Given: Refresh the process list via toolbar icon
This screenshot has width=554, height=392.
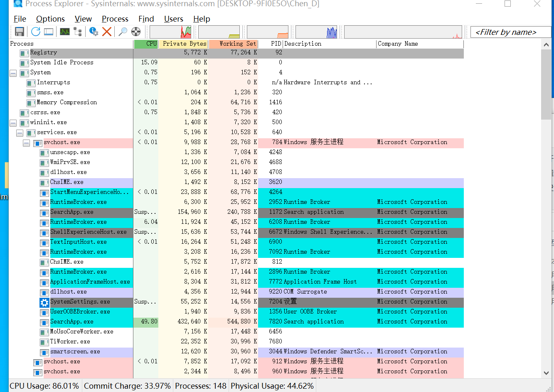Looking at the screenshot, I should click(x=36, y=32).
